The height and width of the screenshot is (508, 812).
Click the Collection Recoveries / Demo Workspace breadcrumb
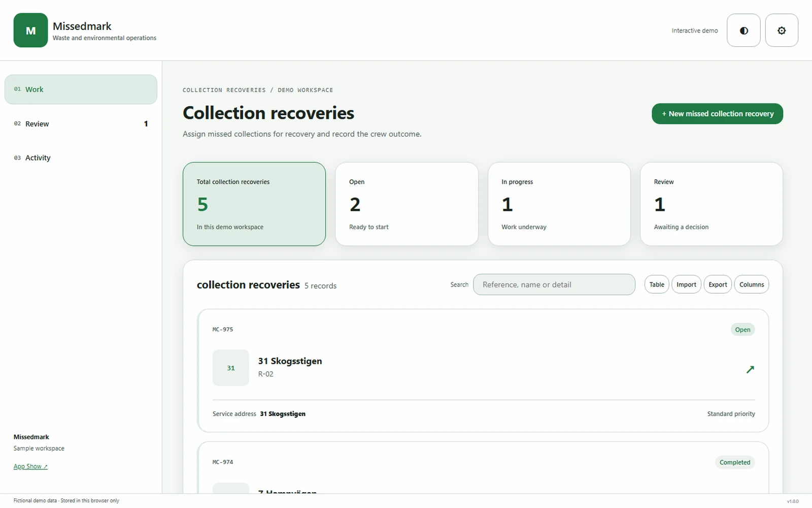click(x=258, y=90)
